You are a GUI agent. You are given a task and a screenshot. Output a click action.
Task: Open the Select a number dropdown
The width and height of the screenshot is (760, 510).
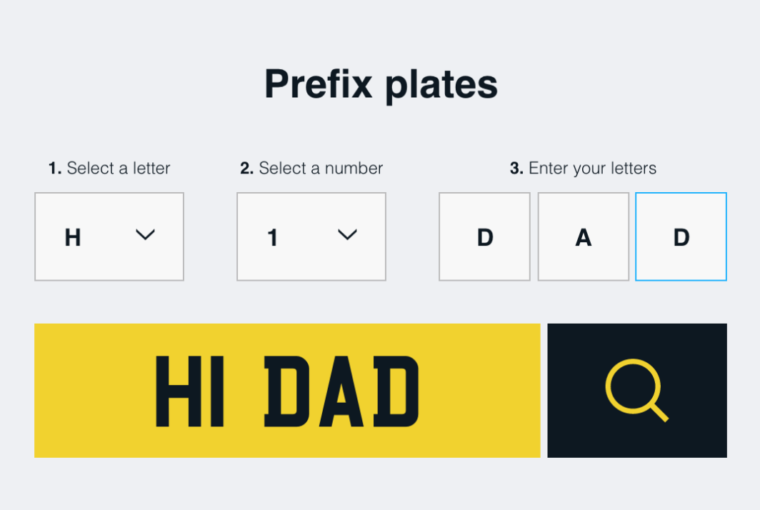coord(311,237)
